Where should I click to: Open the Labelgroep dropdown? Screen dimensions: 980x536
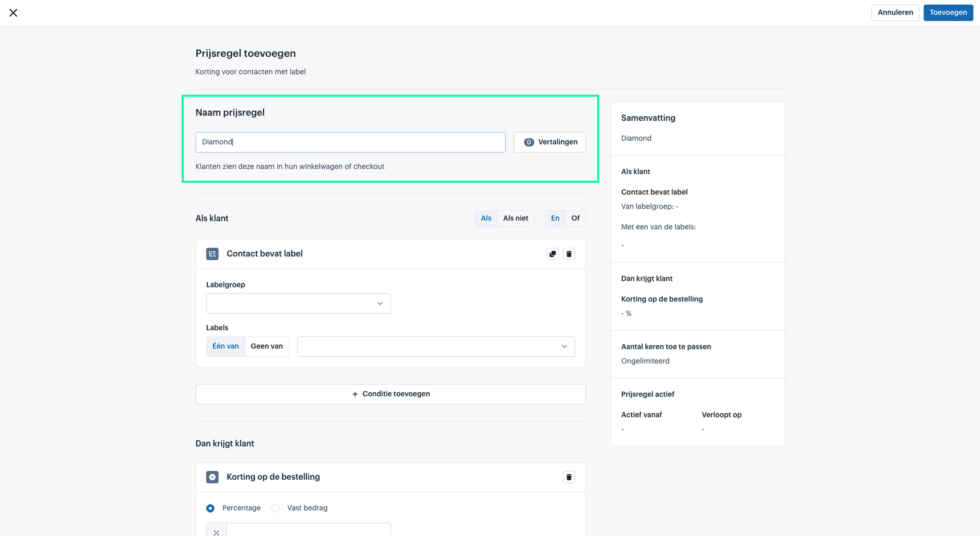[298, 304]
